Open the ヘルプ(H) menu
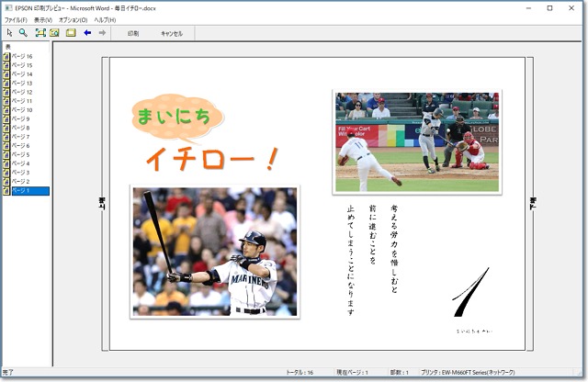The width and height of the screenshot is (588, 382). click(105, 19)
